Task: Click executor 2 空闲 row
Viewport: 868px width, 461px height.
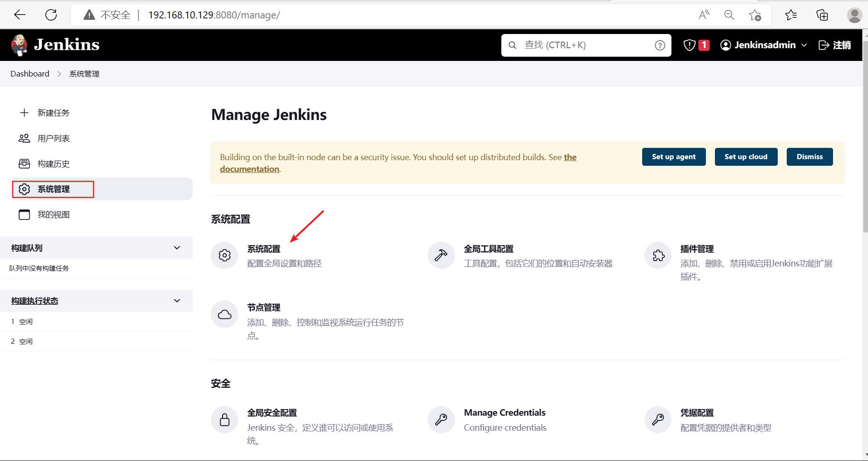Action: (96, 341)
